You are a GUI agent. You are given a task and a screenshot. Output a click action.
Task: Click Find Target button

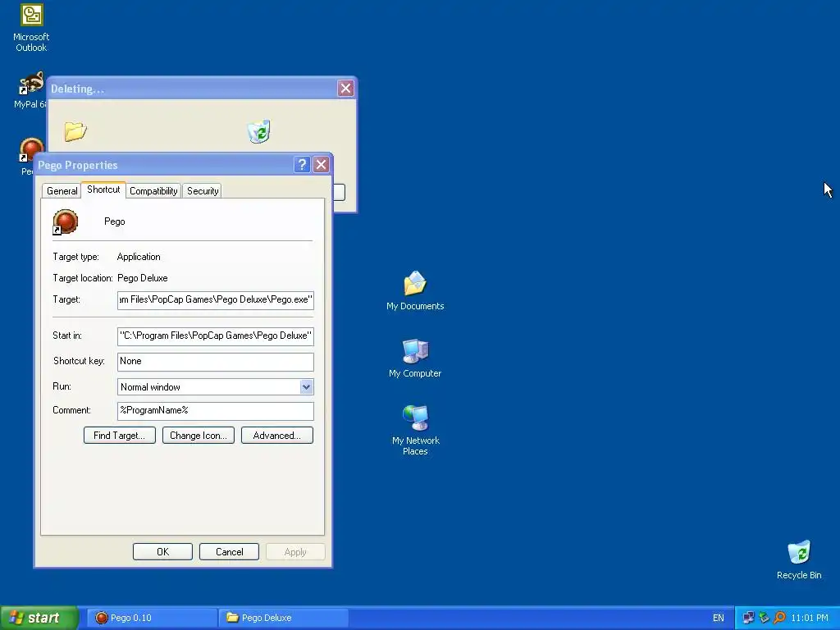pyautogui.click(x=120, y=436)
